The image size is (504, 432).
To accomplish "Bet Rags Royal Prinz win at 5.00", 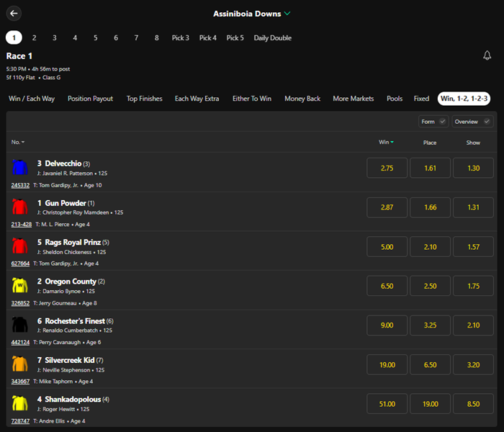I will click(x=387, y=246).
